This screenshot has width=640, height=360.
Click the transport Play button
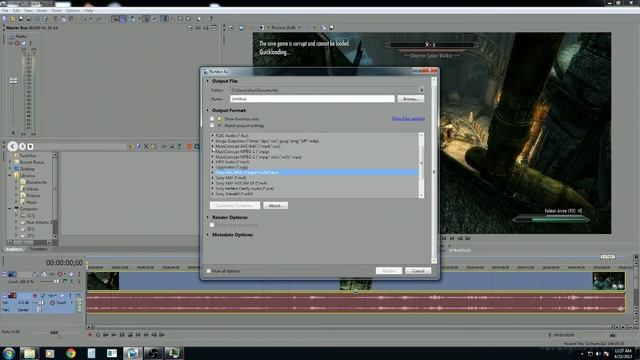point(114,335)
